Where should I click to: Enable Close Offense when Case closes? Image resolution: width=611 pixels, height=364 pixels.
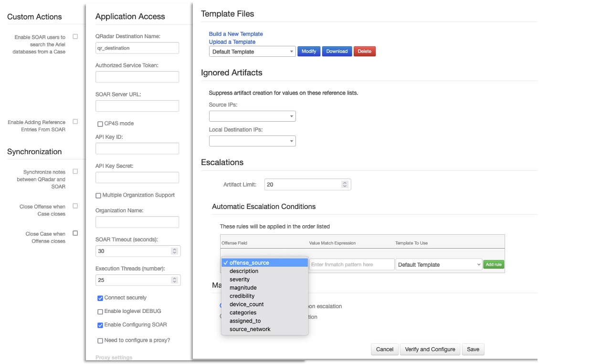pos(75,206)
